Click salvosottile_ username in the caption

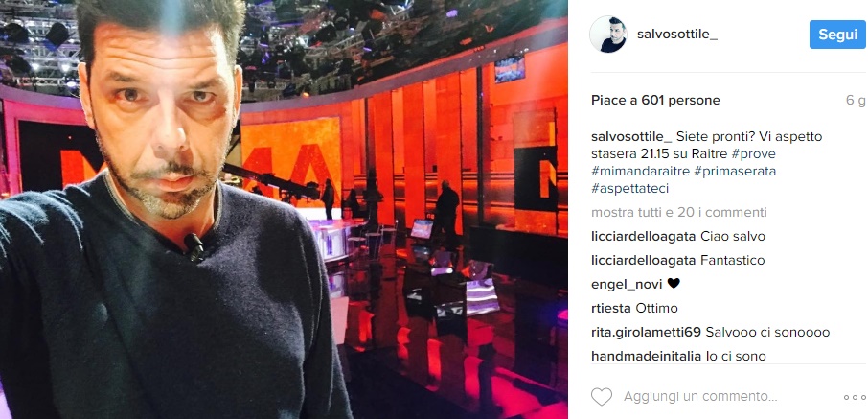click(x=631, y=137)
